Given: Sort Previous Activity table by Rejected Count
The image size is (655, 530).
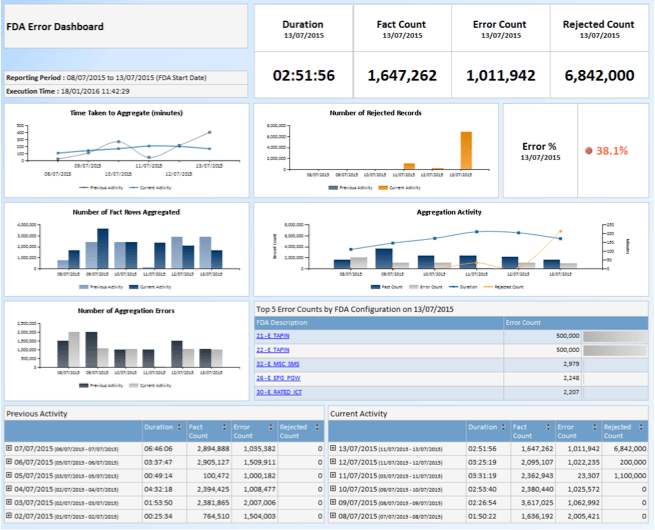Looking at the screenshot, I should 317,427.
